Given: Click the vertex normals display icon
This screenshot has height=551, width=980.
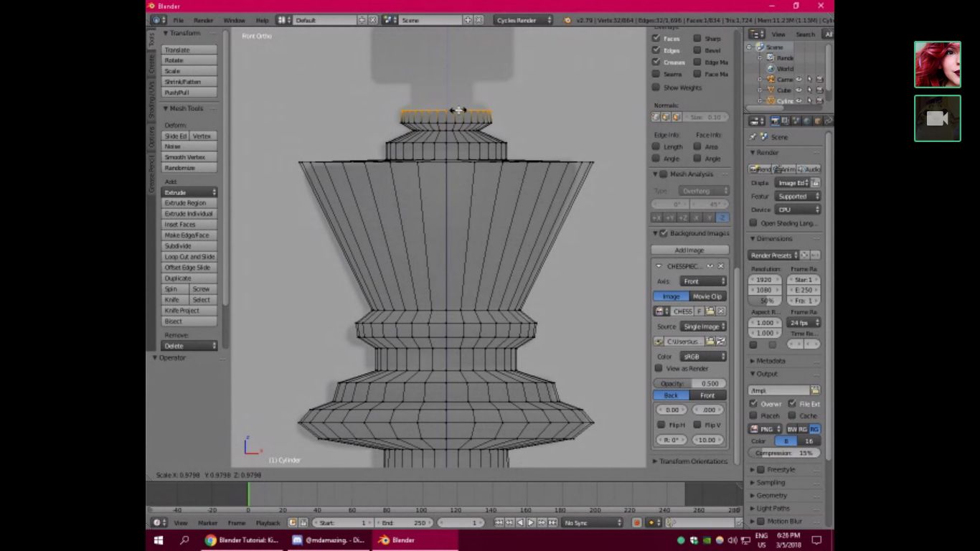Looking at the screenshot, I should [x=656, y=117].
